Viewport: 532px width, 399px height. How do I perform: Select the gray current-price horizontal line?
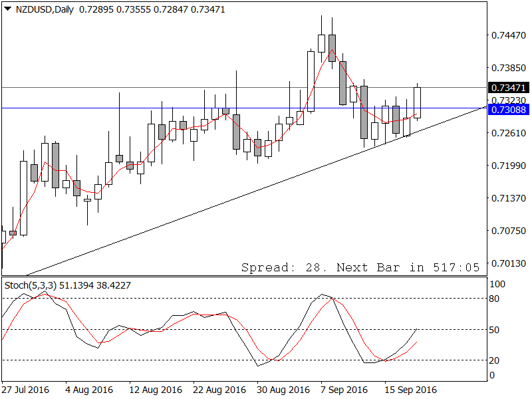point(244,88)
